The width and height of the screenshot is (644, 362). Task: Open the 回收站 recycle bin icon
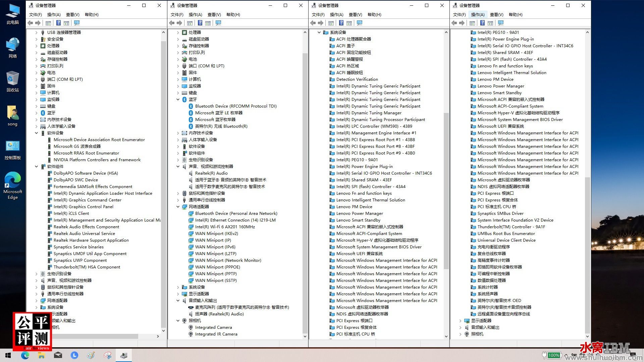13,81
